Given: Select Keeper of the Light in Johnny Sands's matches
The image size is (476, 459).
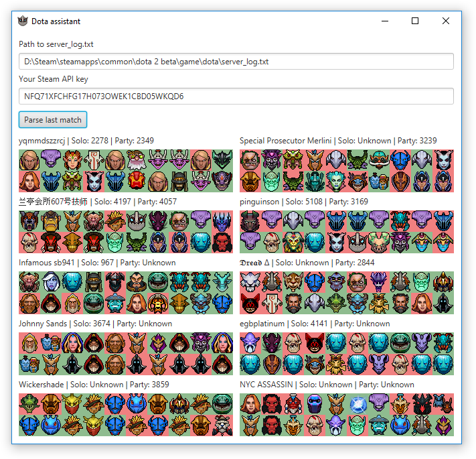Looking at the screenshot, I should pos(29,343).
